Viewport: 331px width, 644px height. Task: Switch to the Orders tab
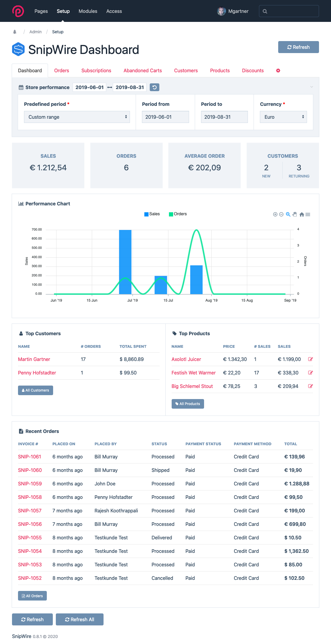click(62, 70)
